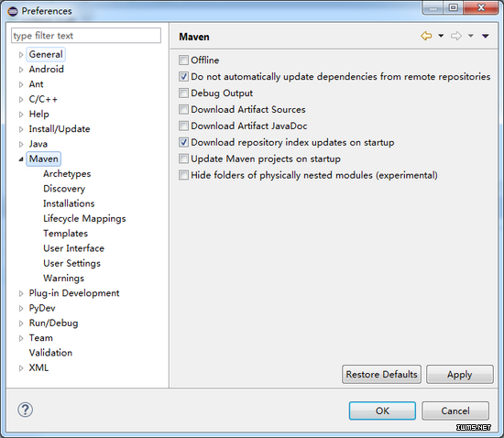
Task: Click the forward navigation arrow icon
Action: point(456,36)
